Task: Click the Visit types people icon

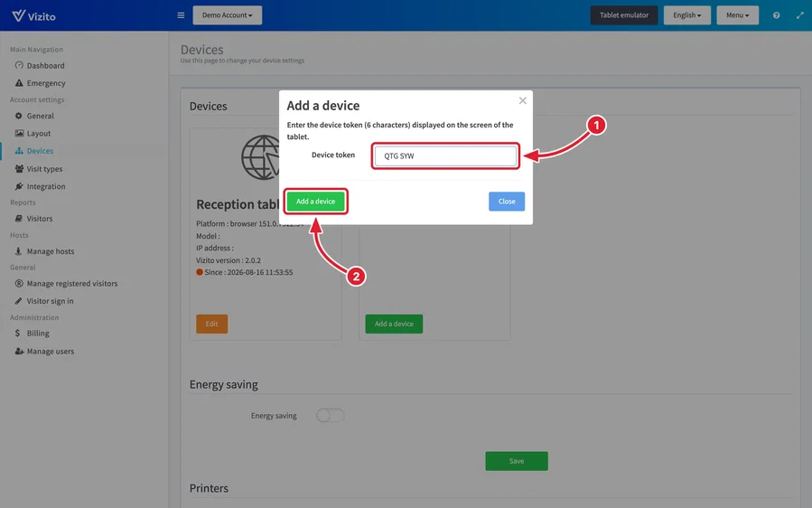Action: [x=19, y=168]
